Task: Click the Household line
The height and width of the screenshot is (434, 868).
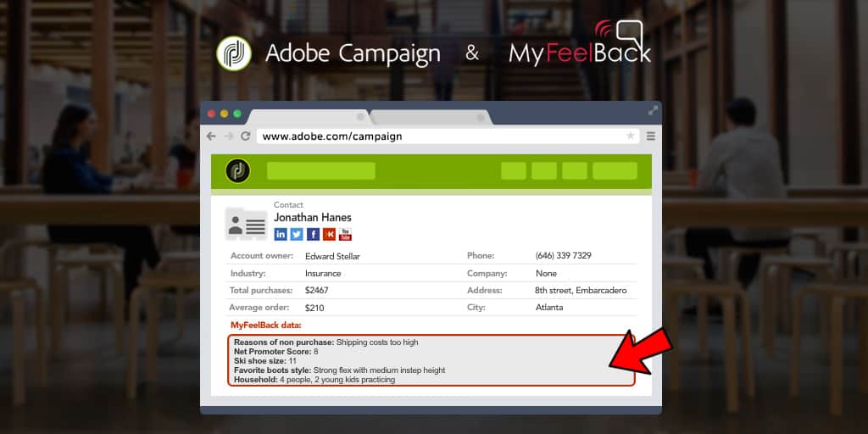Action: point(314,380)
